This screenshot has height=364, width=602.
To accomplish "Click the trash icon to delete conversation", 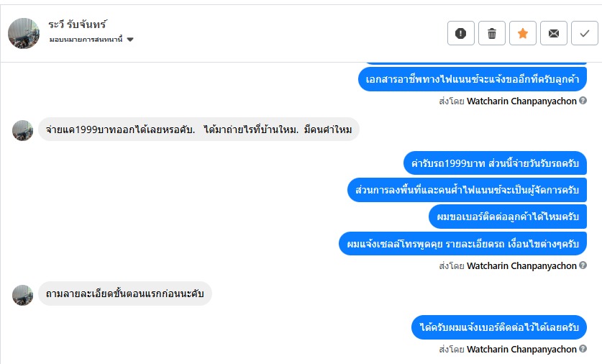I will 492,33.
